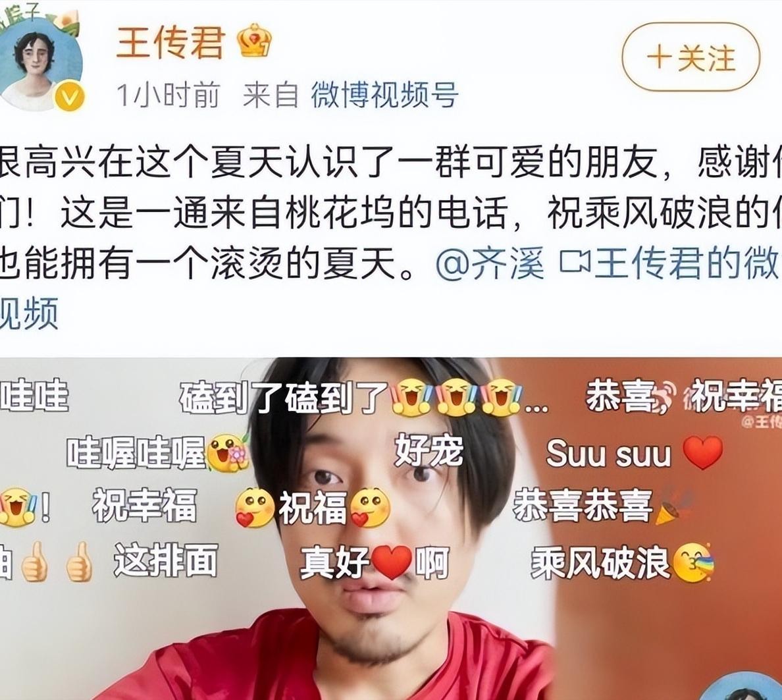Play the video of man in red shirt
The image size is (782, 700).
[391, 529]
